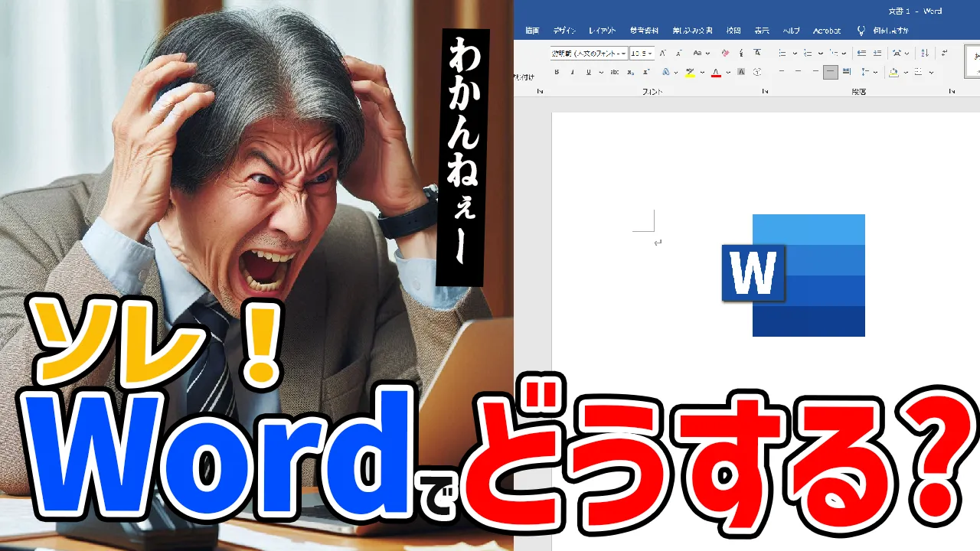Click the grow font size icon
The width and height of the screenshot is (980, 551).
tap(662, 53)
